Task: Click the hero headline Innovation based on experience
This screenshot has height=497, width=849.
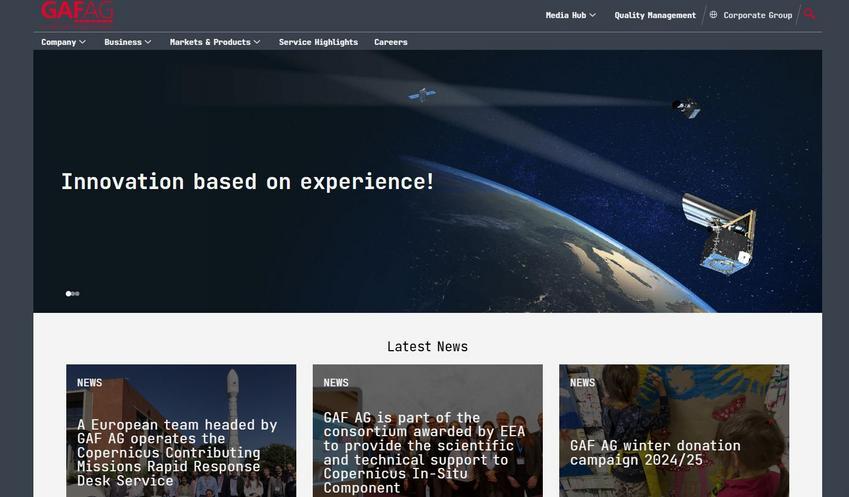Action: [247, 181]
